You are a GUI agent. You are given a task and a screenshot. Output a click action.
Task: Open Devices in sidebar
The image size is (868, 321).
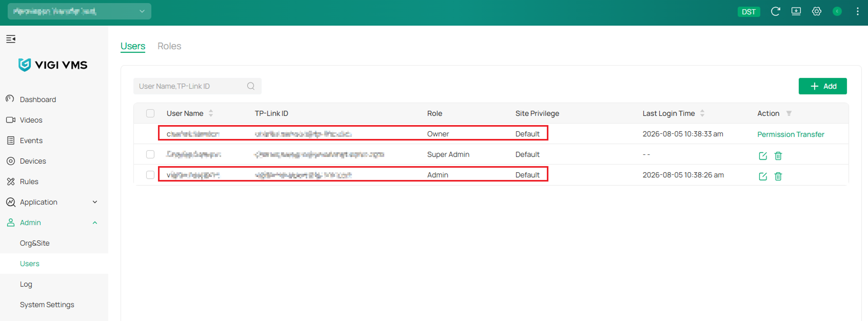(33, 161)
